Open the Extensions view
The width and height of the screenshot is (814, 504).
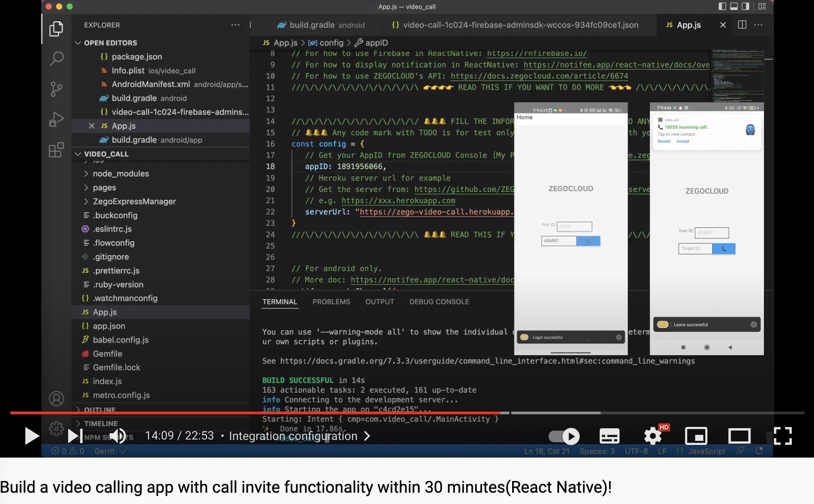56,150
